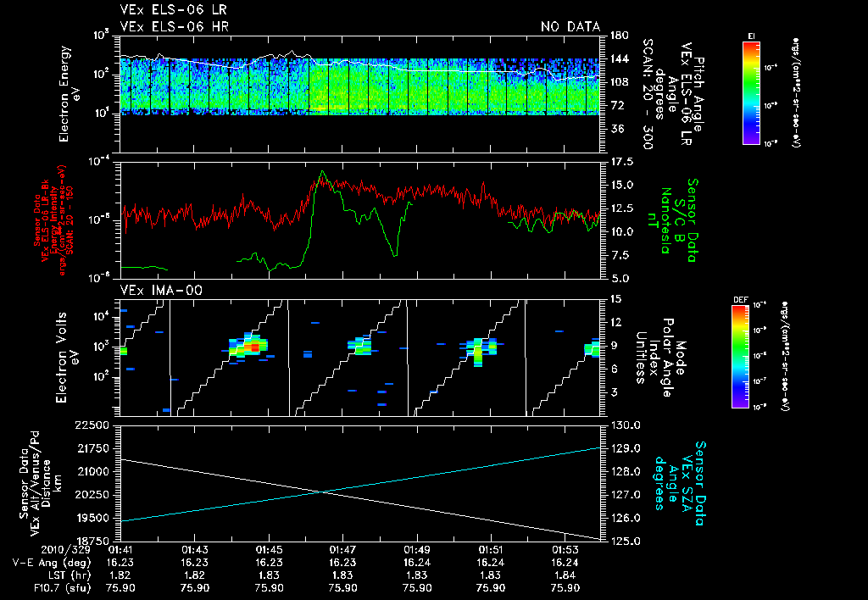Click the 22500 km distance tick label

(x=92, y=425)
